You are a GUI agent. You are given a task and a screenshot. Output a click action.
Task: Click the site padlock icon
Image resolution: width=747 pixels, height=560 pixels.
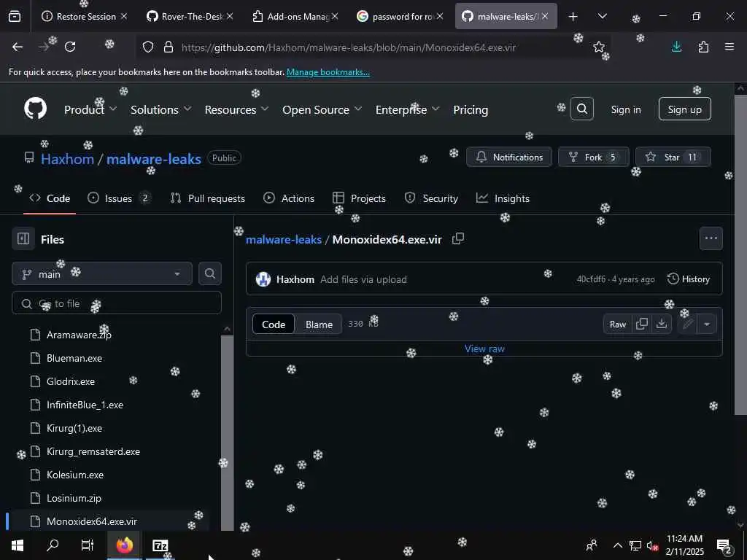[169, 47]
